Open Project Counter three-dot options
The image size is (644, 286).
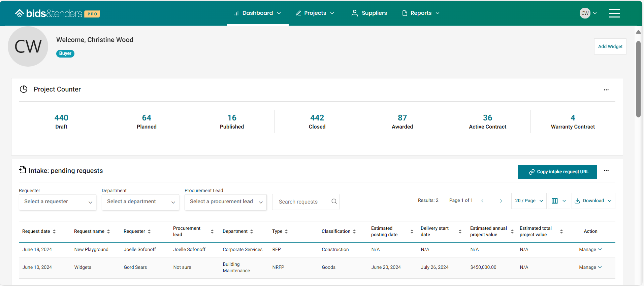[x=606, y=90]
